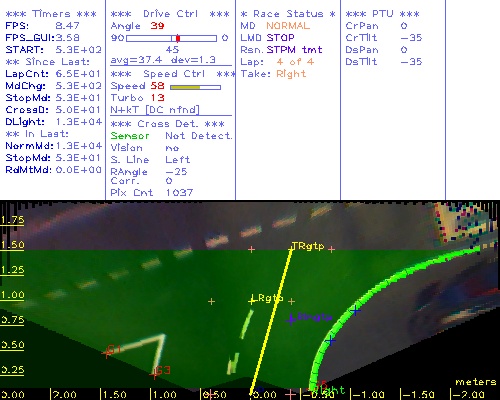Click the upper blue cross on green curve
The image size is (500, 400).
coord(356,311)
